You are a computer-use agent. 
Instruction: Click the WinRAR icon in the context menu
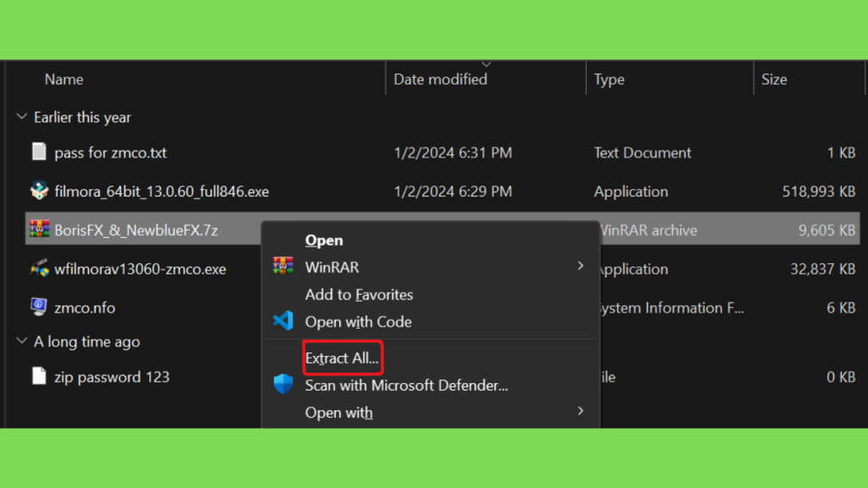tap(283, 266)
